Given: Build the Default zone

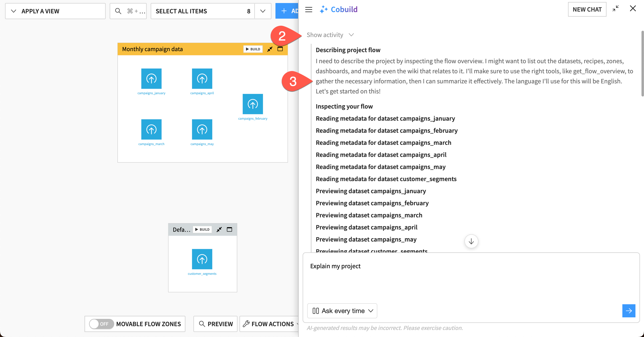Looking at the screenshot, I should [x=202, y=229].
